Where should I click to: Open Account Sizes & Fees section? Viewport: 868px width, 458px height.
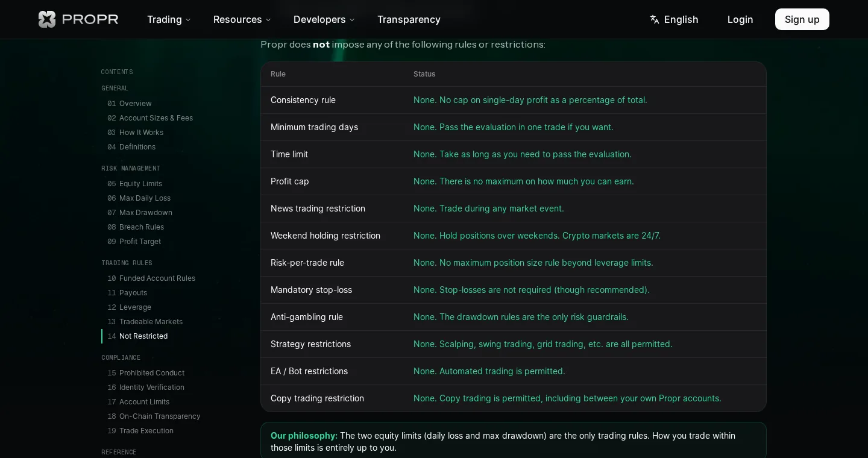click(x=150, y=118)
